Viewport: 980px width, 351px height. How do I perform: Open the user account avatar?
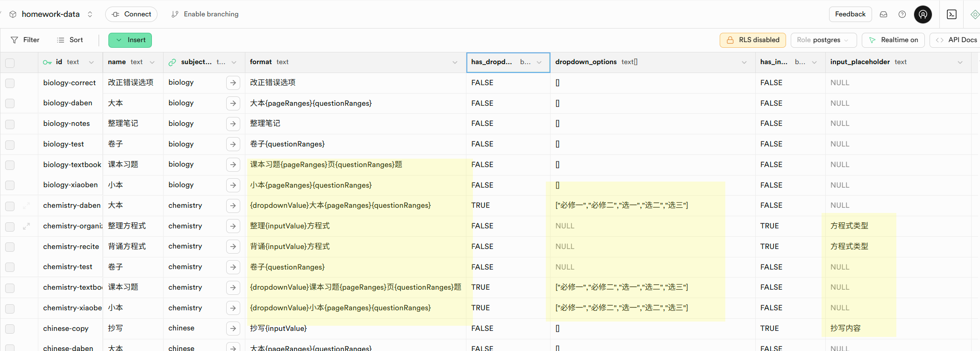click(x=923, y=15)
